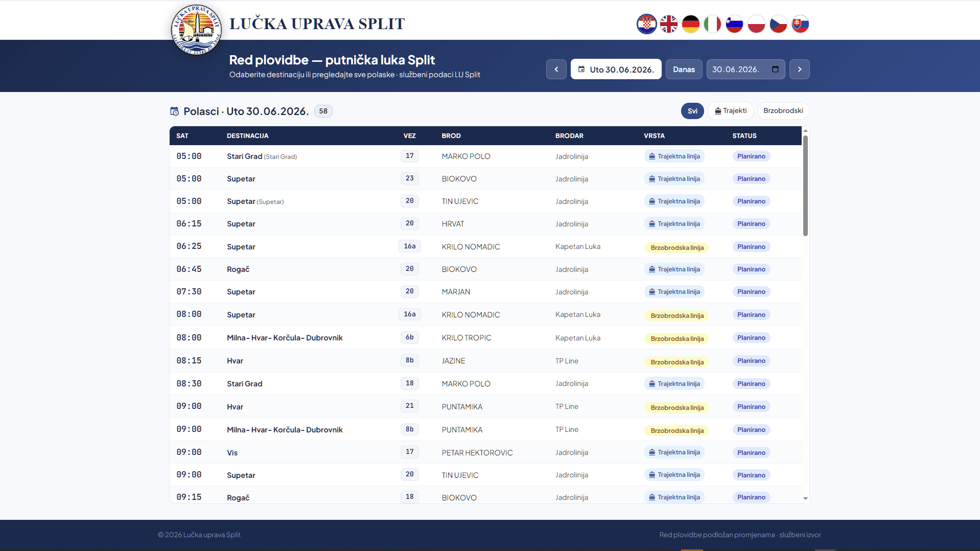This screenshot has height=551, width=980.
Task: Click berth 23 in BIOKOVO 05:00 row
Action: click(409, 178)
